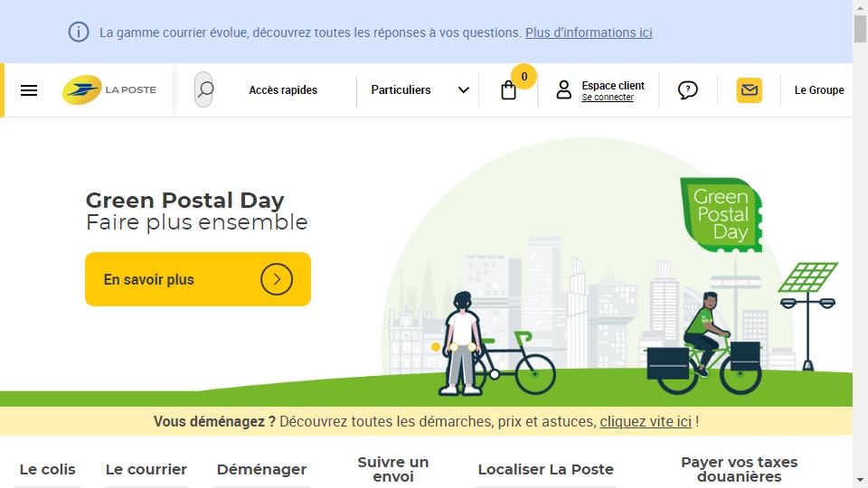868x488 pixels.
Task: Follow the Plus d'informations ici link
Action: [x=589, y=33]
